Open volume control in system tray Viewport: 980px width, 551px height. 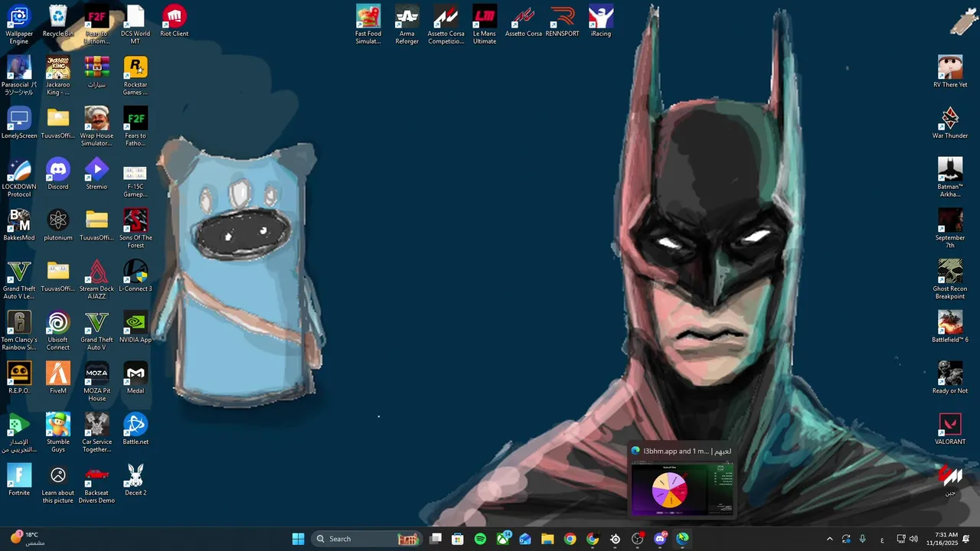pyautogui.click(x=913, y=539)
